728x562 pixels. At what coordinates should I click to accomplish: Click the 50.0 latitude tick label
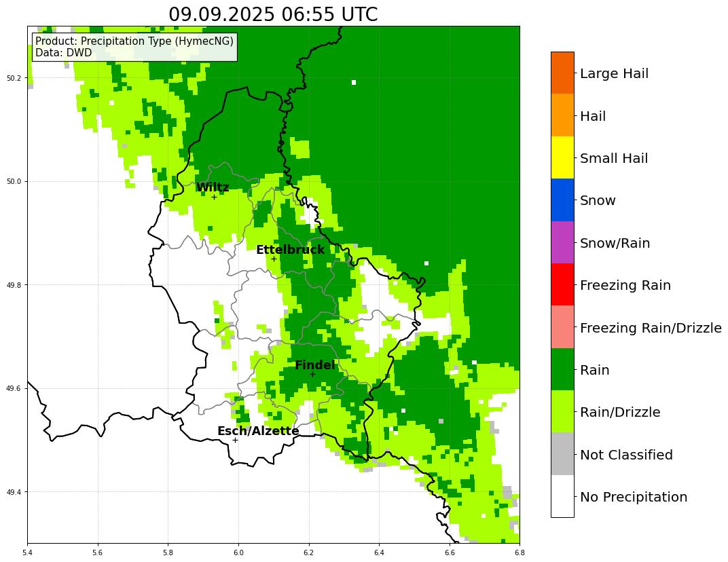point(15,181)
